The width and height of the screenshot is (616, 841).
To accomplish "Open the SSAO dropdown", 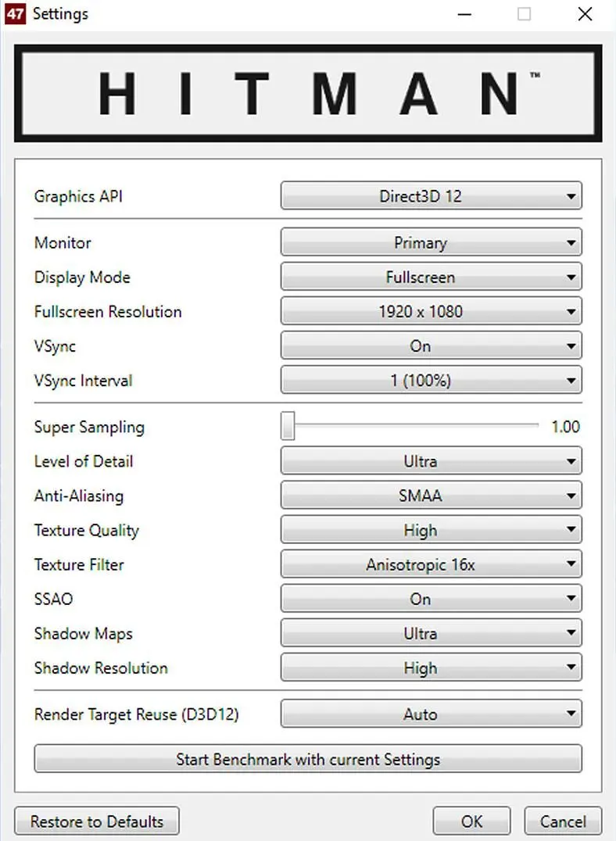I will 431,599.
